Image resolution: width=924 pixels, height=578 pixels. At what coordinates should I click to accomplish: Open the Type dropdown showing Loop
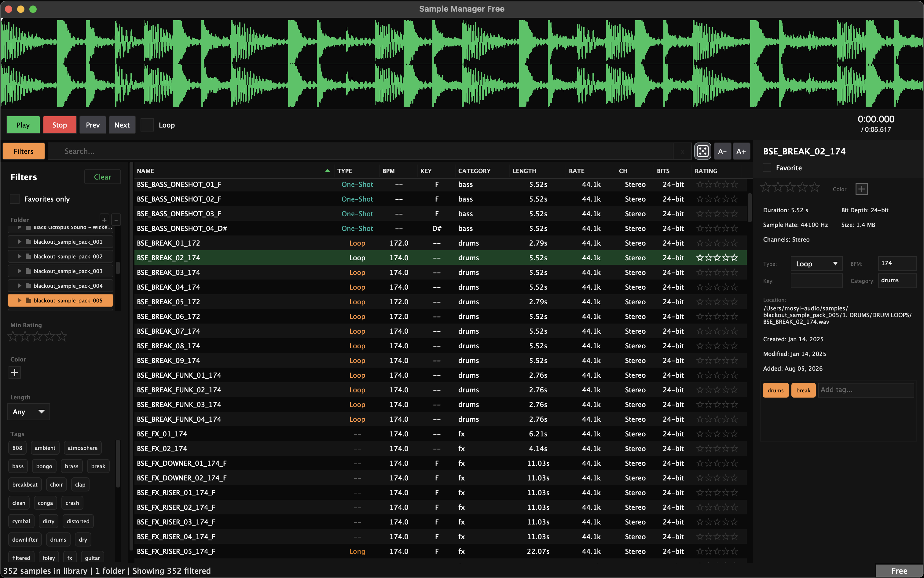point(816,264)
